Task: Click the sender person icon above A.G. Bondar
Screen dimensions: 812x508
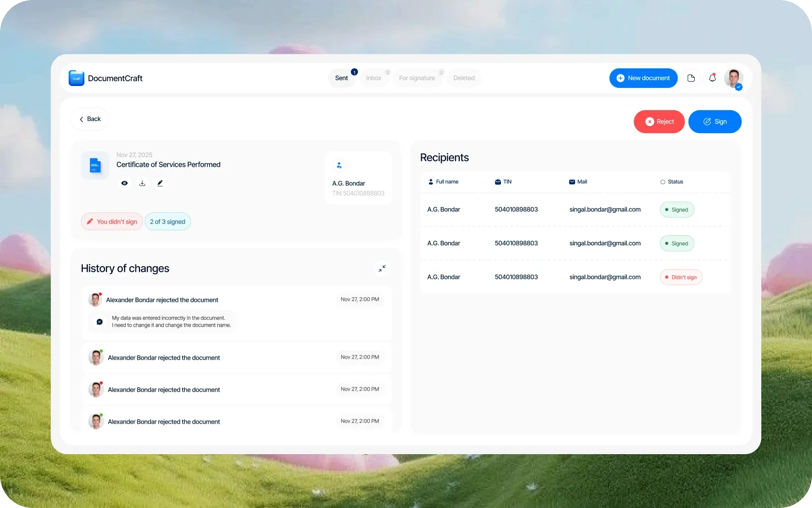Action: click(x=339, y=166)
